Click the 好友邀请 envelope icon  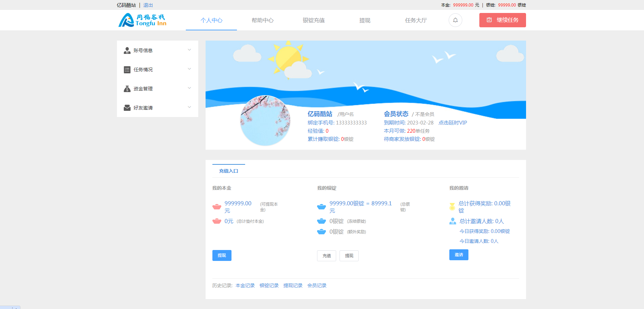pos(127,108)
